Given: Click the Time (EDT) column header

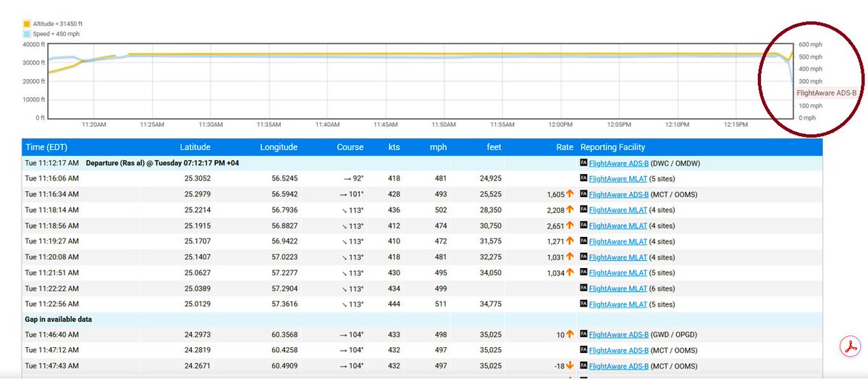Looking at the screenshot, I should tap(46, 147).
